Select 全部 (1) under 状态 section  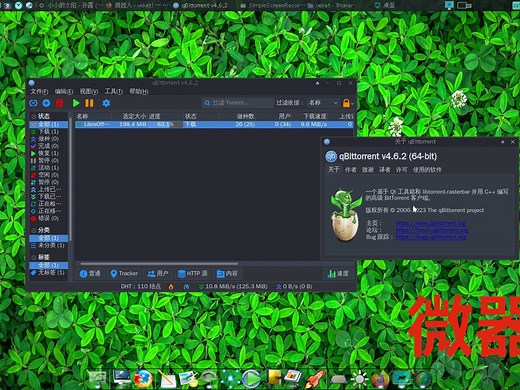49,124
